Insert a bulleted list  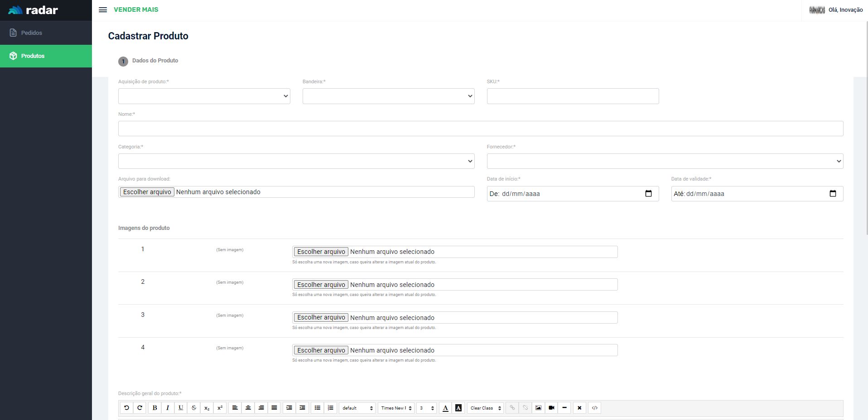318,408
